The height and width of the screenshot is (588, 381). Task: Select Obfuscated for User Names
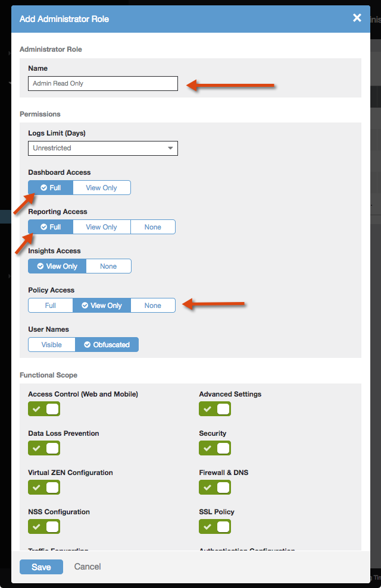107,345
